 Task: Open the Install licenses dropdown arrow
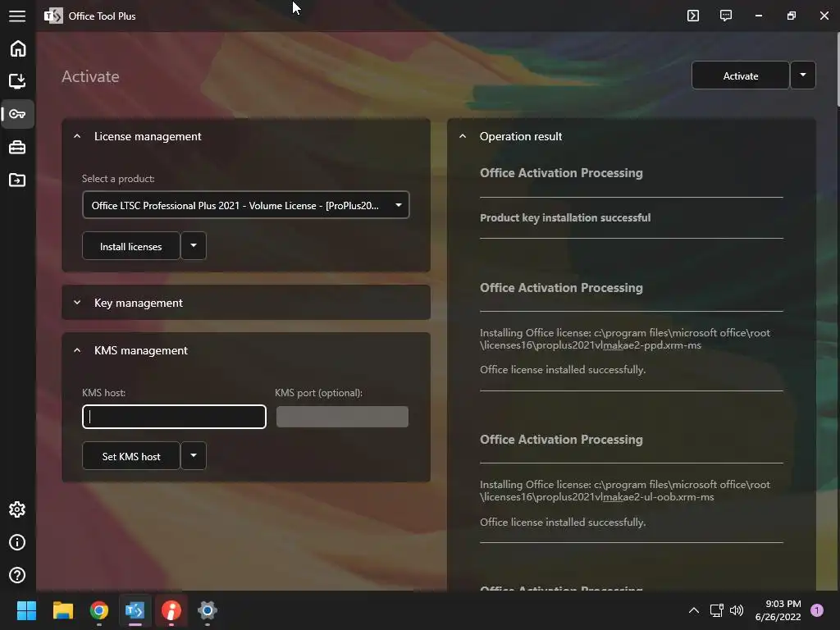194,246
